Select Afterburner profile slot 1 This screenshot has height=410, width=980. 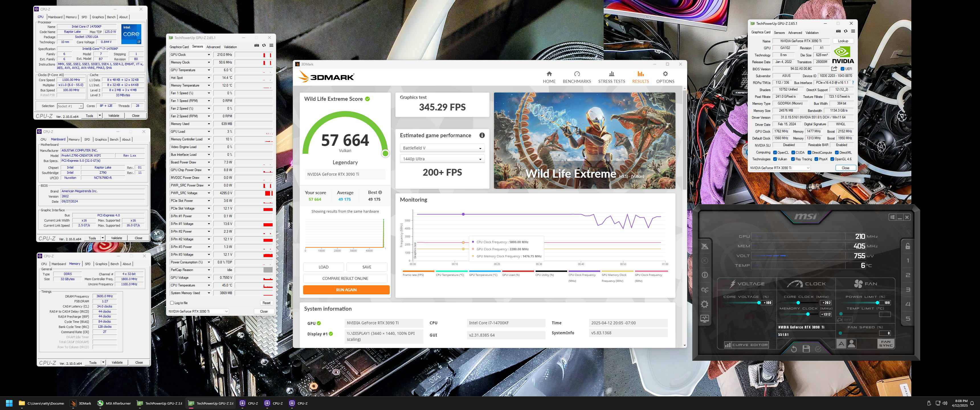point(908,261)
